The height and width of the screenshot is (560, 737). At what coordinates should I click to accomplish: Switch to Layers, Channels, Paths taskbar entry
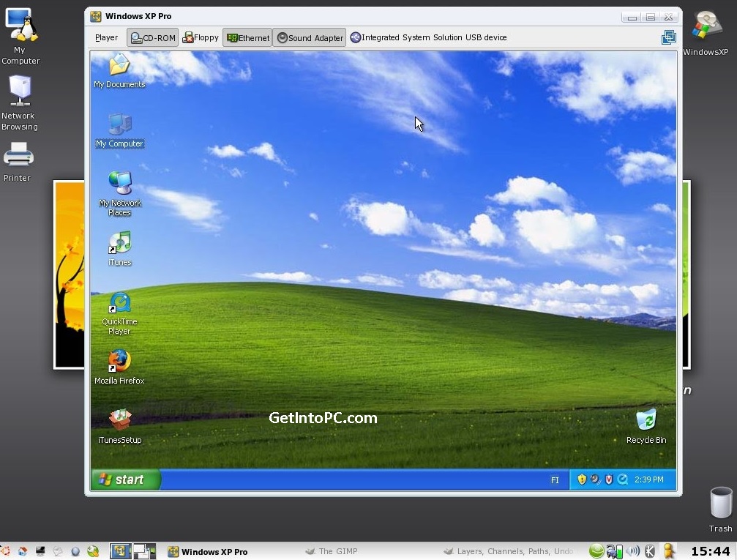508,551
